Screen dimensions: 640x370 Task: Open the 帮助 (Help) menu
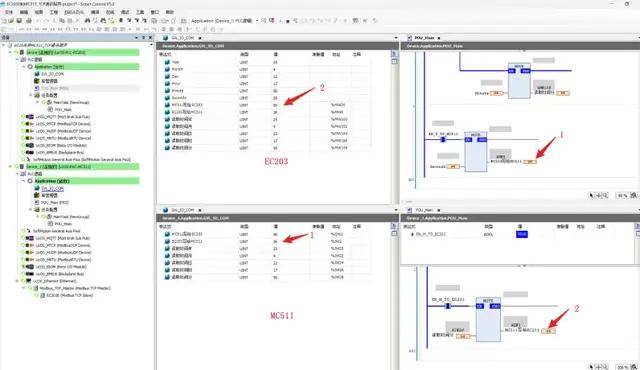click(x=169, y=12)
